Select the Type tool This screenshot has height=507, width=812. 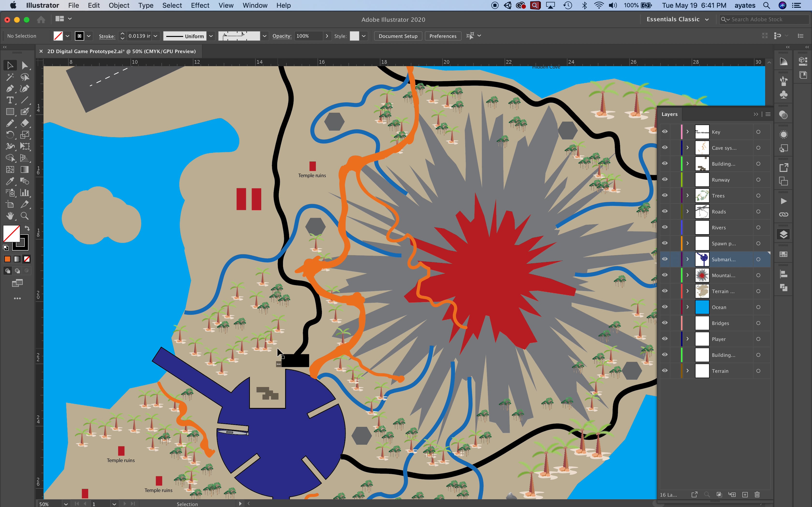coord(10,100)
